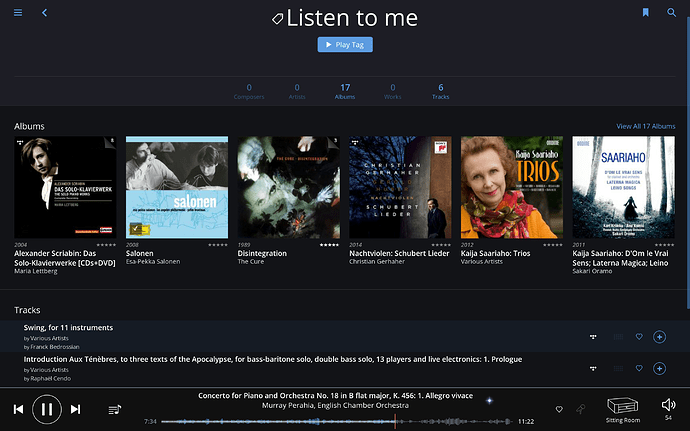The height and width of the screenshot is (431, 690).
Task: Switch to the Works tab
Action: point(393,92)
